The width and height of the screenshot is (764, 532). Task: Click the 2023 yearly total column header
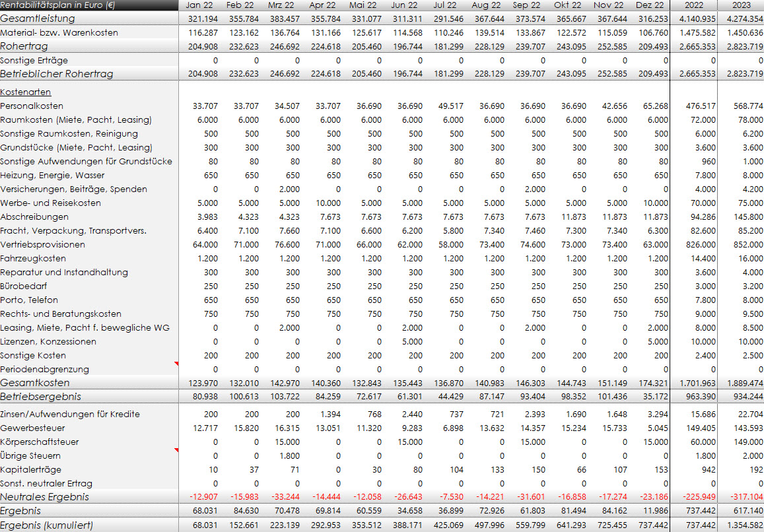tap(741, 5)
